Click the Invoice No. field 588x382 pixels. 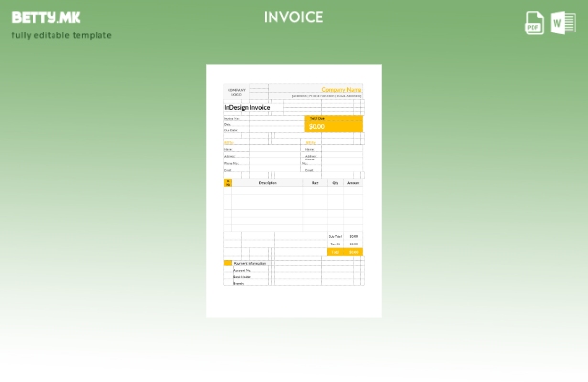pyautogui.click(x=232, y=118)
